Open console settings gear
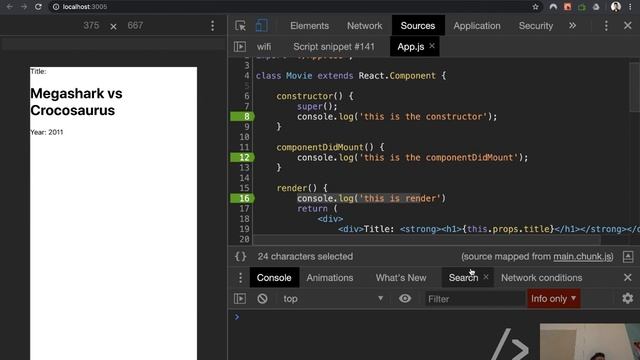The image size is (640, 360). pyautogui.click(x=627, y=298)
